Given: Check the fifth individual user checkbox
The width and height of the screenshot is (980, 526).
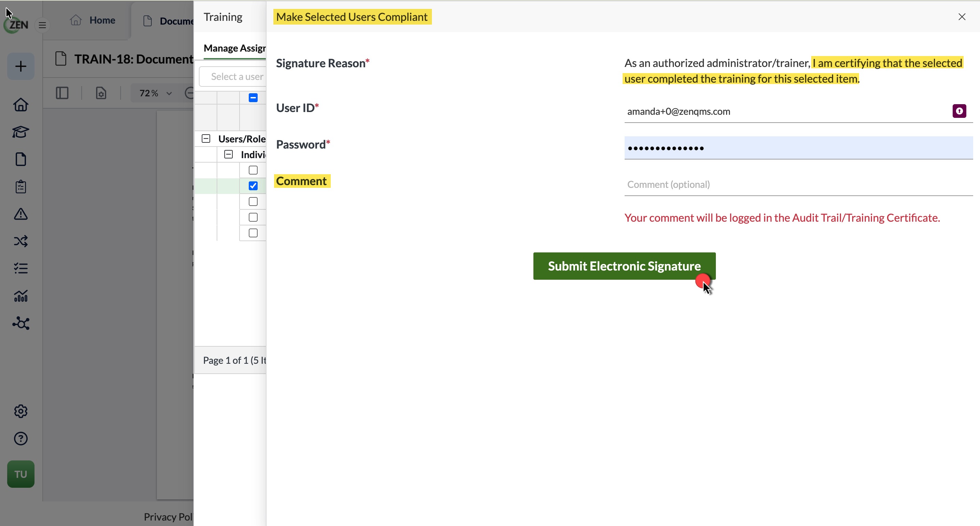Looking at the screenshot, I should pos(253,233).
